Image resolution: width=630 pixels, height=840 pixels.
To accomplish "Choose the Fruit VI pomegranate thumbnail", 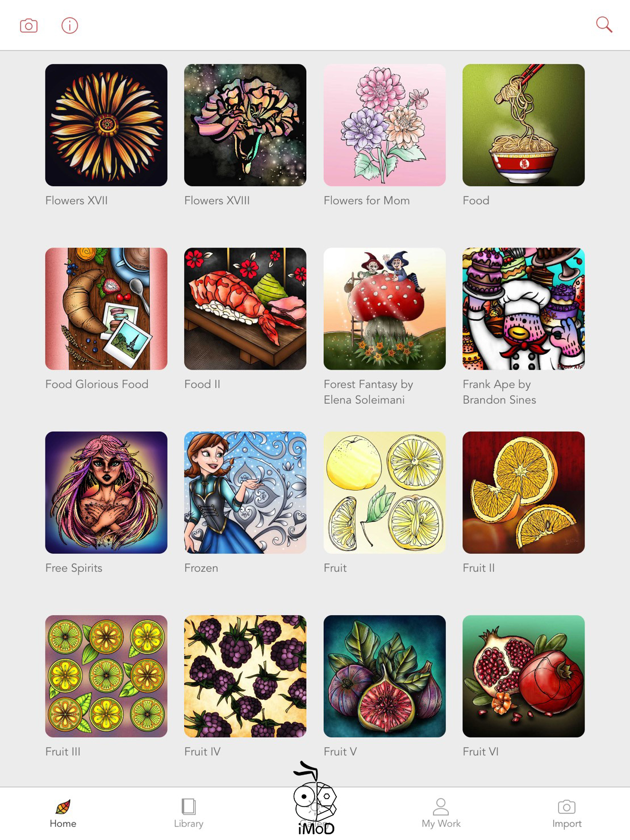I will click(x=524, y=676).
